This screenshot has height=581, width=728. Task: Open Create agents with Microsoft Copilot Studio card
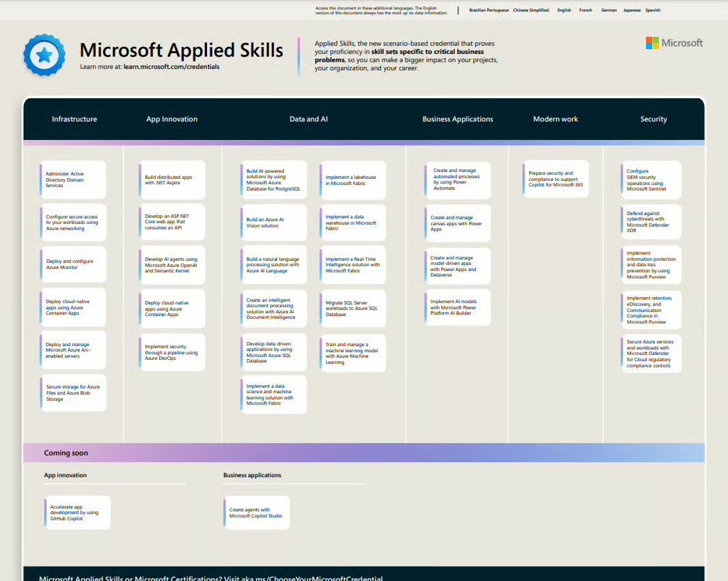pyautogui.click(x=257, y=513)
